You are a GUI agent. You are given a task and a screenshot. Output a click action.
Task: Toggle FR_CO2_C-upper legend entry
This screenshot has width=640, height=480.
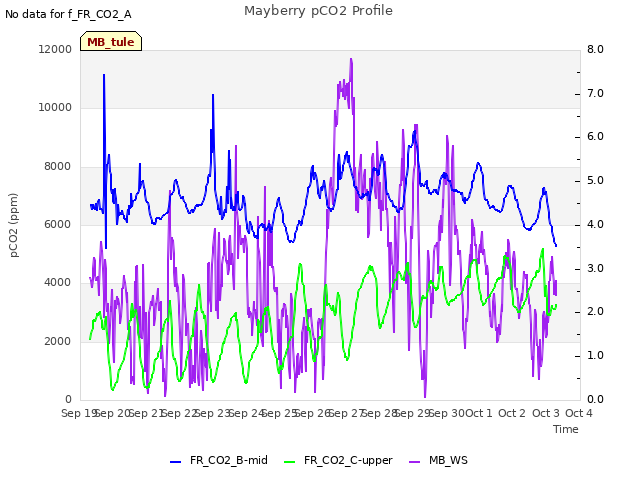pos(338,460)
